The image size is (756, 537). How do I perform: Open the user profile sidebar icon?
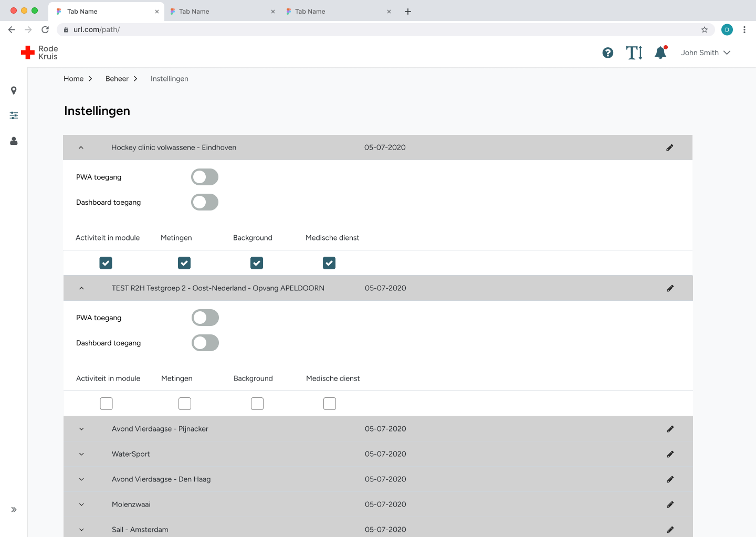[14, 141]
